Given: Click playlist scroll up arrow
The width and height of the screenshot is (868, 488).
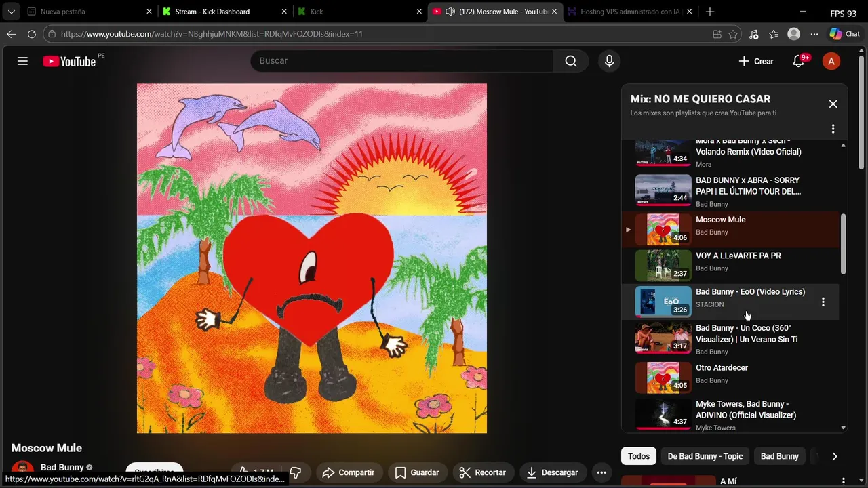Looking at the screenshot, I should coord(844,145).
